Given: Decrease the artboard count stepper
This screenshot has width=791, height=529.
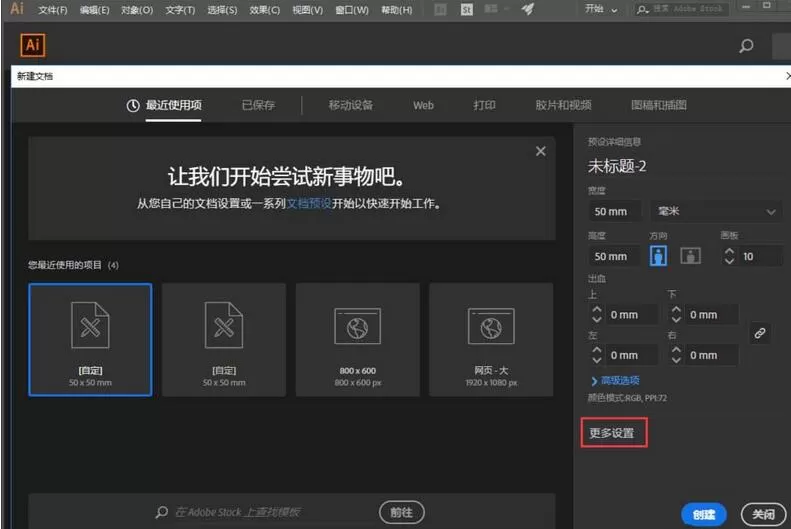Looking at the screenshot, I should (729, 261).
